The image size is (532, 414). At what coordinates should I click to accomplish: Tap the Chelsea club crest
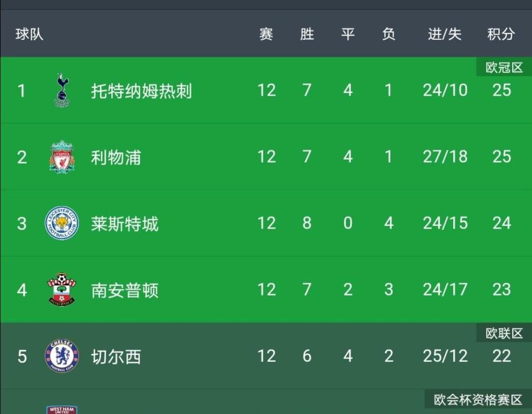(x=62, y=356)
